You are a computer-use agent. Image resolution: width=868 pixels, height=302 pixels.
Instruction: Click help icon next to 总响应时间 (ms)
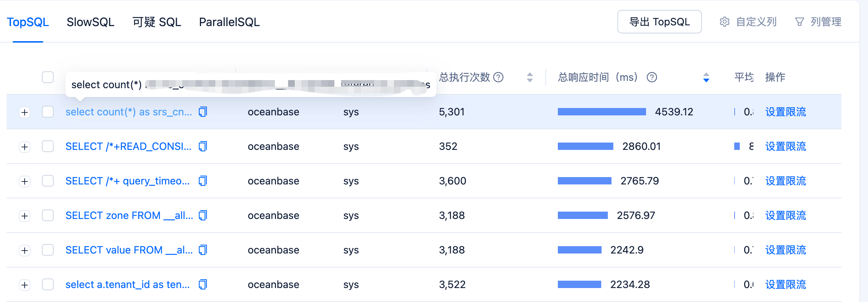tap(652, 77)
